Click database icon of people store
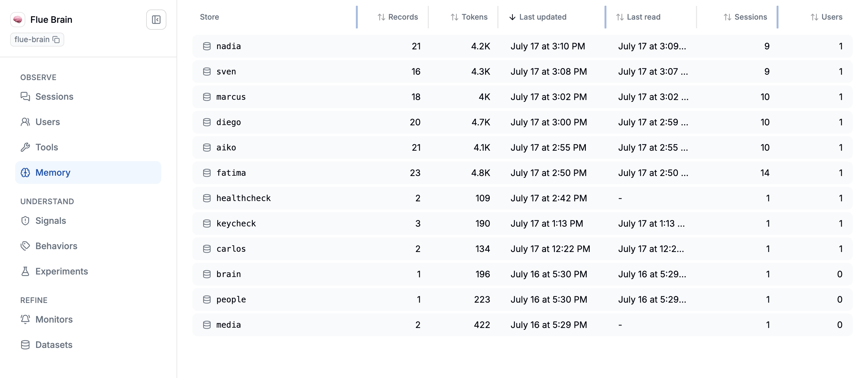868x378 pixels. tap(207, 299)
